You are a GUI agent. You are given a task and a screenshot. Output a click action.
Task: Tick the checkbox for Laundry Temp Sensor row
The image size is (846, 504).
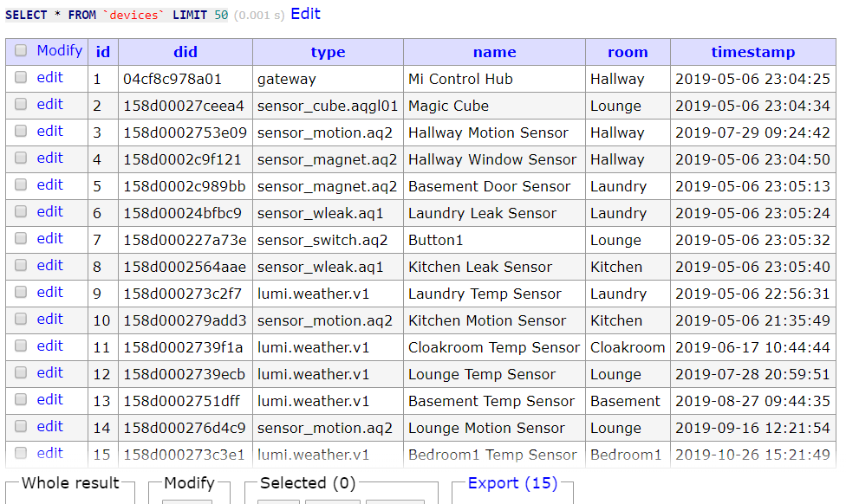[21, 292]
